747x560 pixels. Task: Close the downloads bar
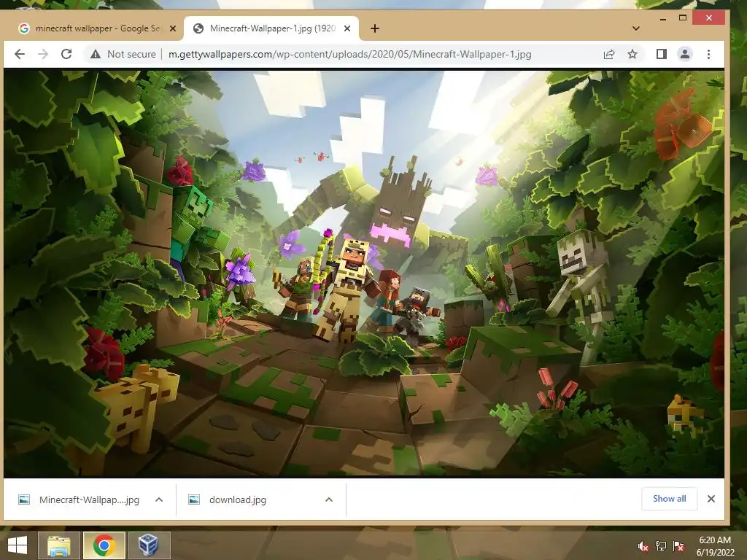point(711,499)
